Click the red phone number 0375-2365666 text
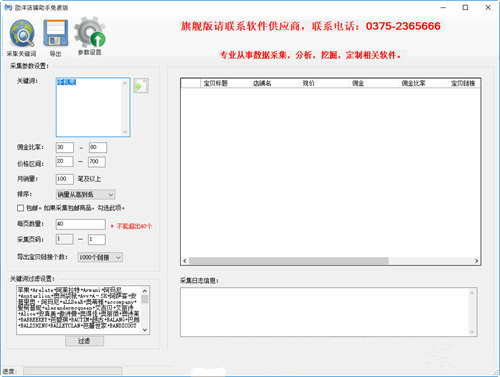The height and width of the screenshot is (377, 500). (403, 26)
